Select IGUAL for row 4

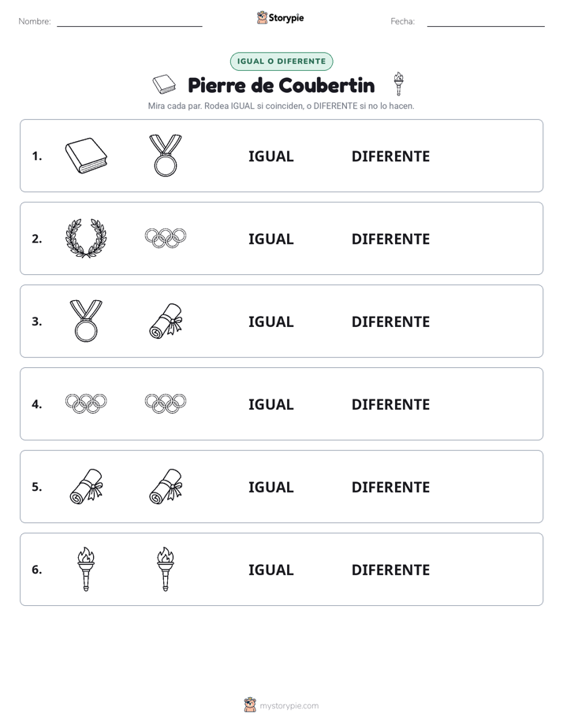pyautogui.click(x=270, y=404)
